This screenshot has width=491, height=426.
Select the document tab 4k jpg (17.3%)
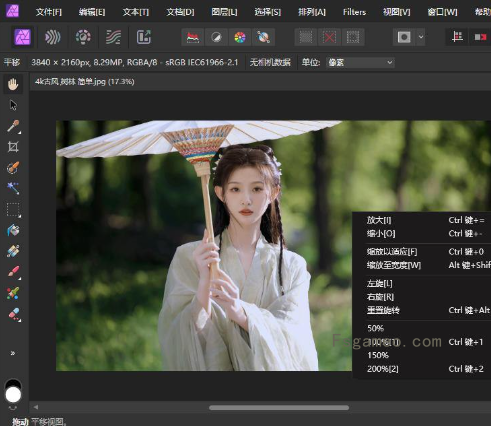[x=85, y=82]
